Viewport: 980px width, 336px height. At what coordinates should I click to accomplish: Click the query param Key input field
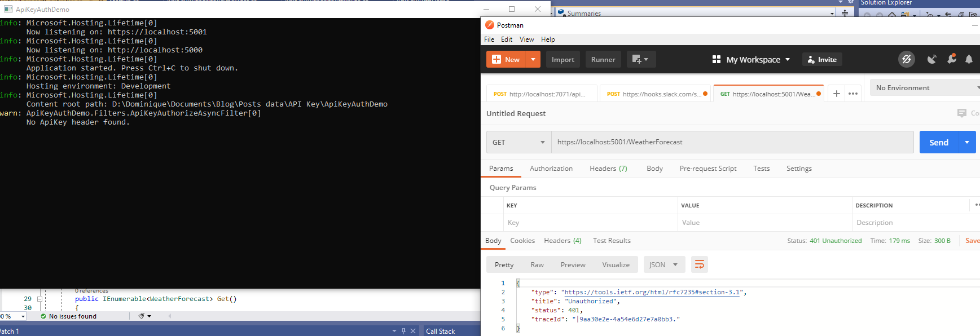[x=590, y=223]
